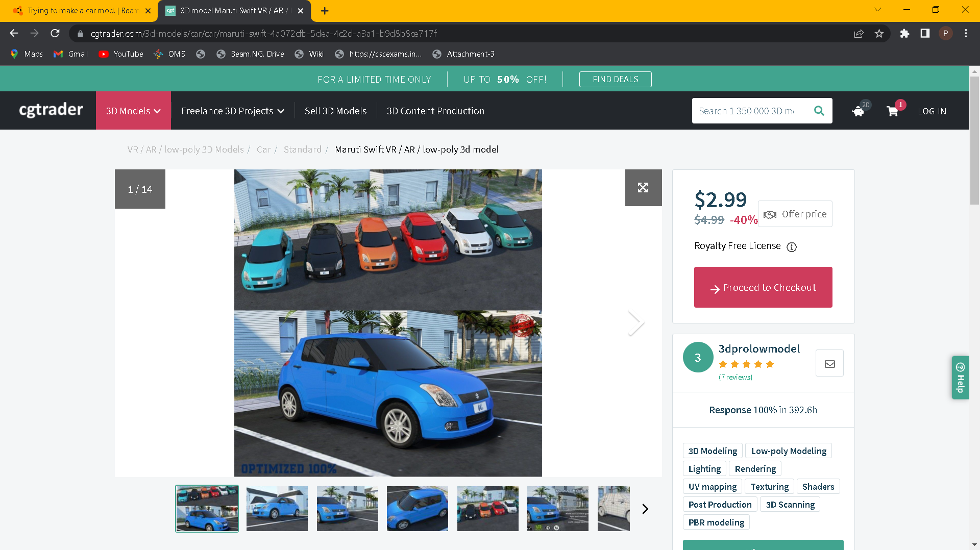Screen dimensions: 980x550
Task: Open the Attachment-3 bookmark
Action: tap(463, 54)
